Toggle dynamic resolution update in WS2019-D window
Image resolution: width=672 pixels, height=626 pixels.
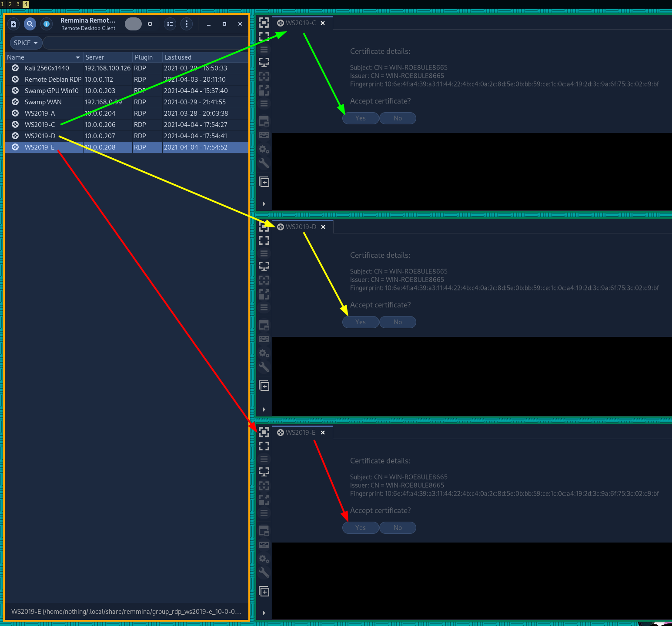point(264,280)
